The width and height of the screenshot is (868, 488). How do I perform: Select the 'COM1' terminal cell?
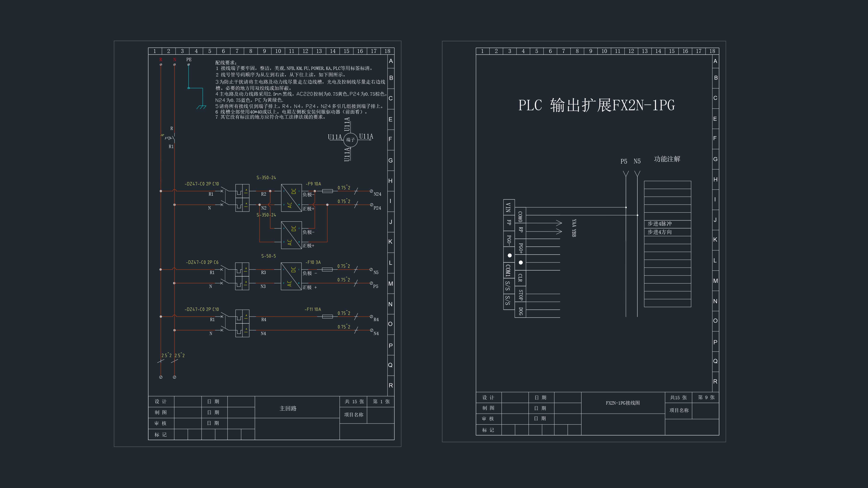pos(509,270)
